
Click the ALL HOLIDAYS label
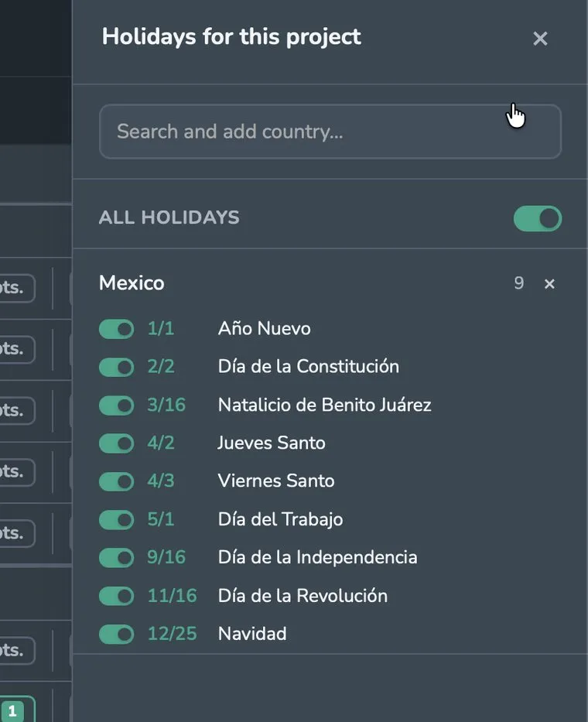(x=169, y=217)
